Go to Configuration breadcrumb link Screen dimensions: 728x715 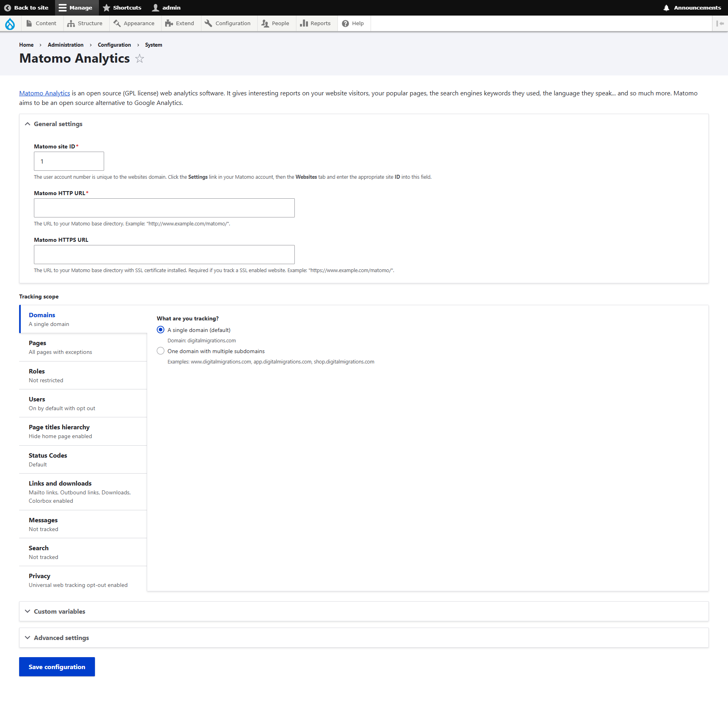(x=114, y=45)
